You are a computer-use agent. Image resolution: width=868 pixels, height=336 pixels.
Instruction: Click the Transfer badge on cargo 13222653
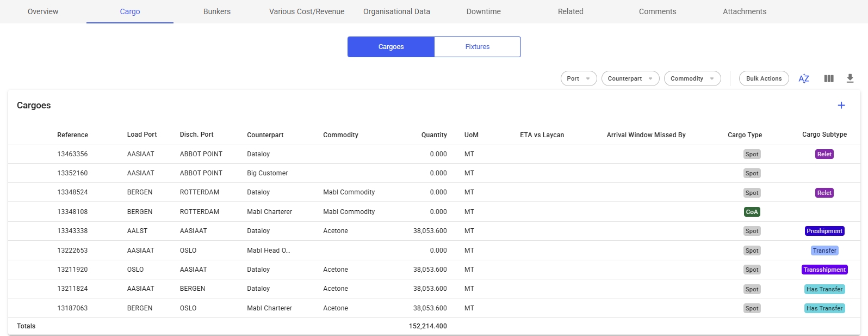click(x=824, y=251)
